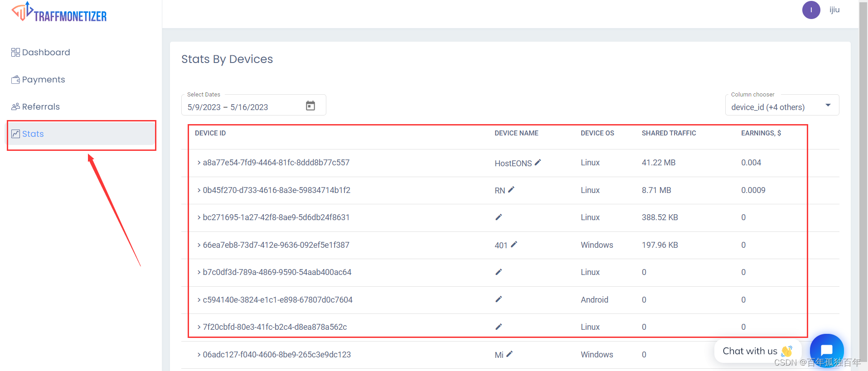Open the calendar date picker icon

pyautogui.click(x=310, y=106)
